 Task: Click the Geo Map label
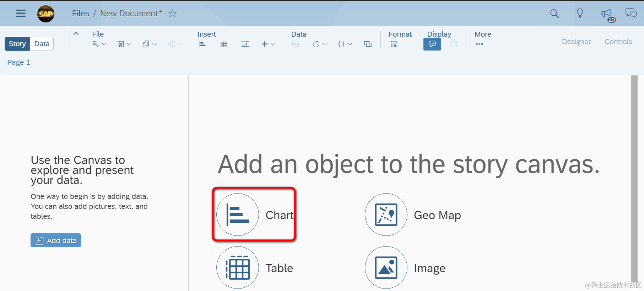tap(437, 215)
